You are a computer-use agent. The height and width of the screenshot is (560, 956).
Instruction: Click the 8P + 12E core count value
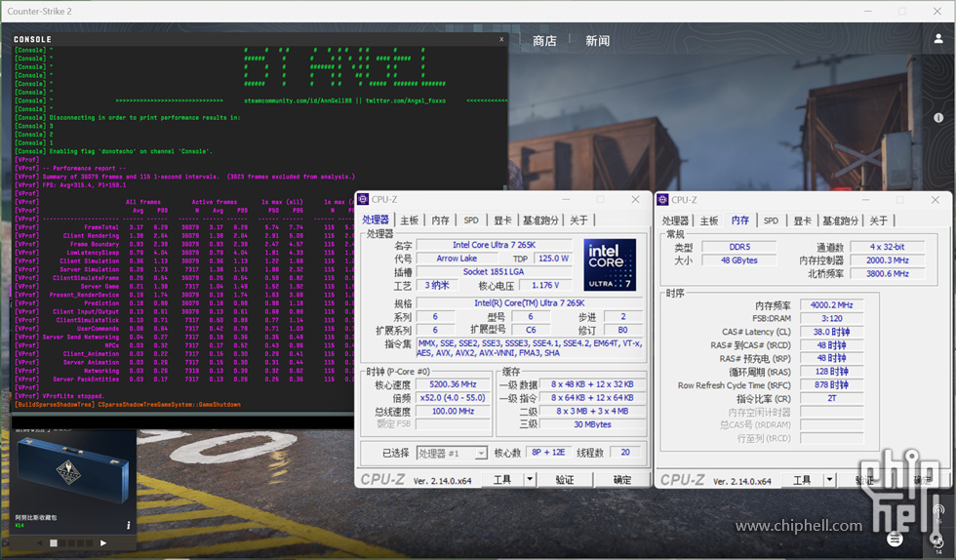[x=548, y=452]
